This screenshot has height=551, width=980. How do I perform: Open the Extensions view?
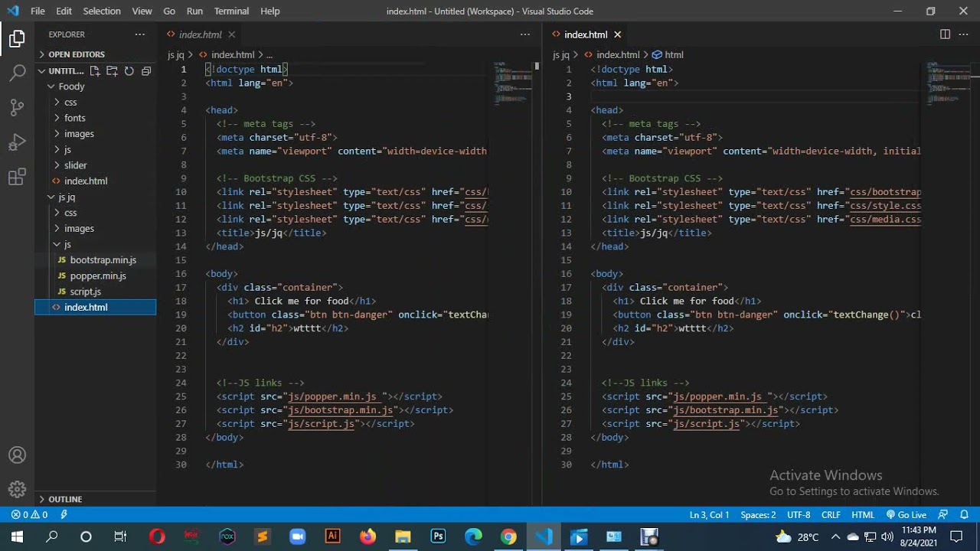17,178
